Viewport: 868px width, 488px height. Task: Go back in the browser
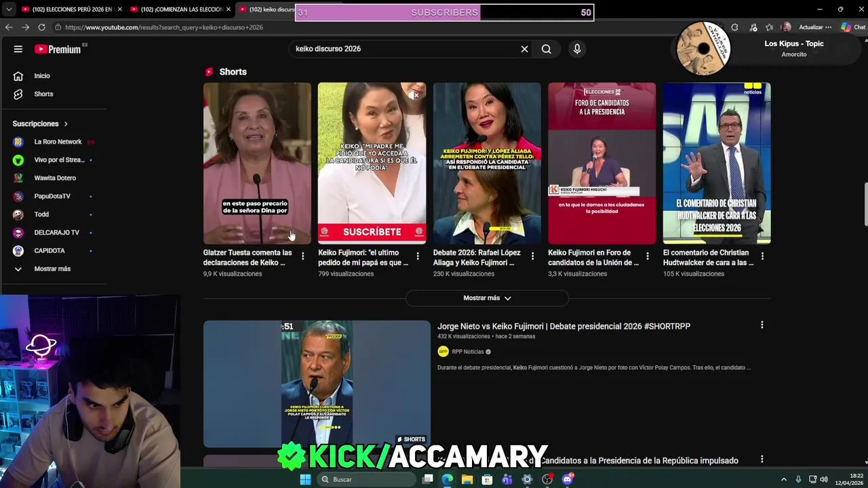click(x=9, y=27)
